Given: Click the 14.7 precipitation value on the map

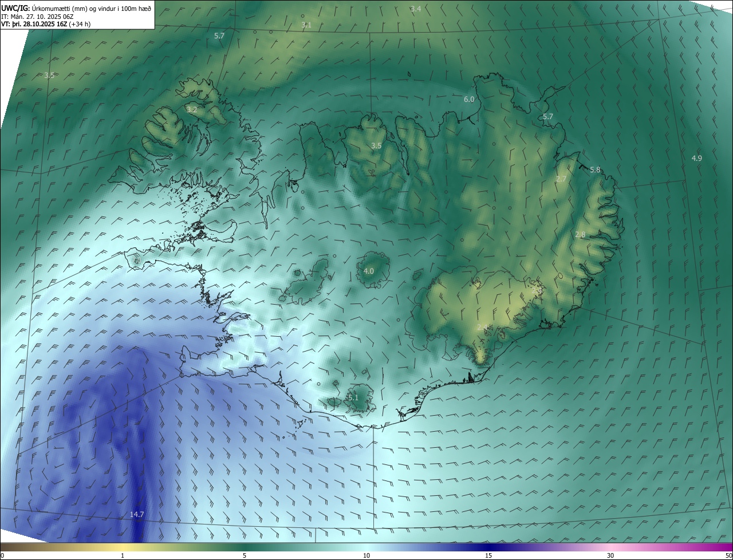Looking at the screenshot, I should click(137, 515).
